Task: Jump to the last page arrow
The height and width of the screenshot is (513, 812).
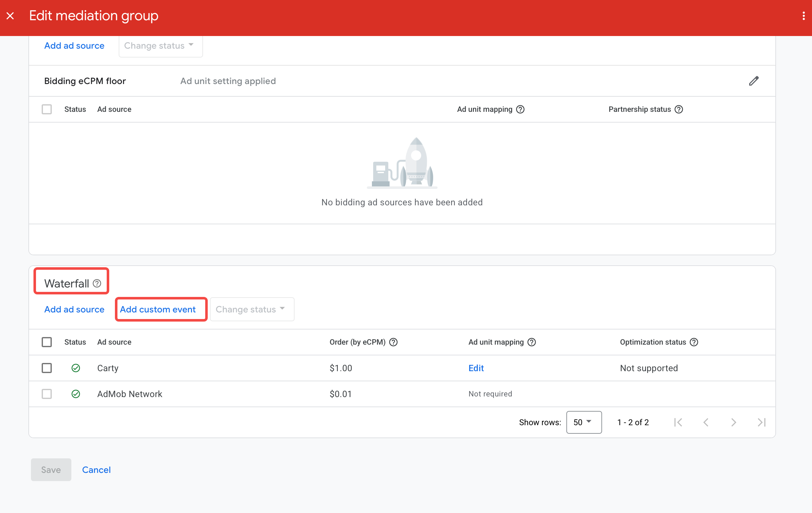Action: (x=761, y=422)
